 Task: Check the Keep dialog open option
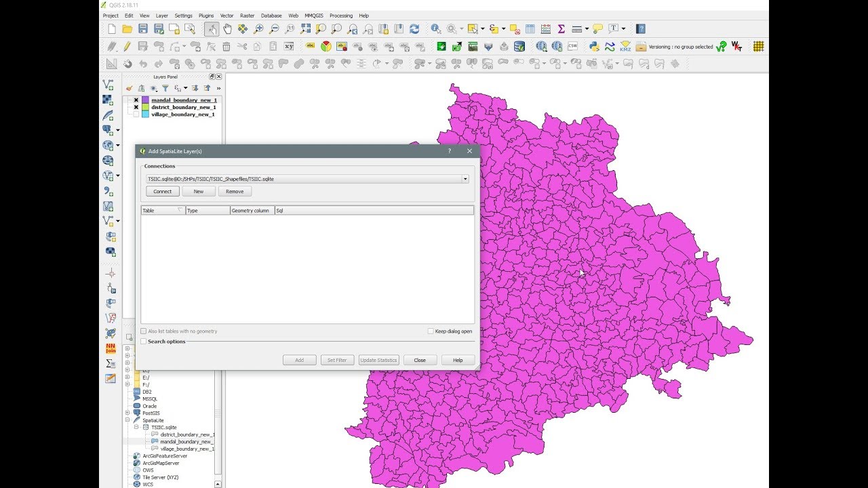[431, 331]
